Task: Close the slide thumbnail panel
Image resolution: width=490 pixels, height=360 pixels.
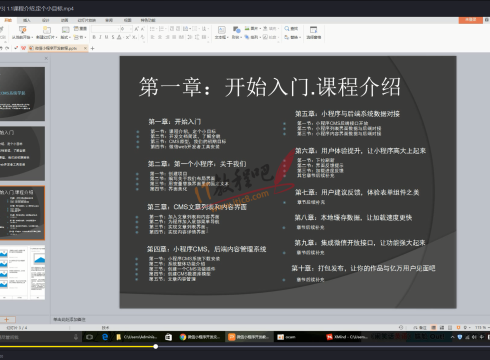Action: point(46,58)
